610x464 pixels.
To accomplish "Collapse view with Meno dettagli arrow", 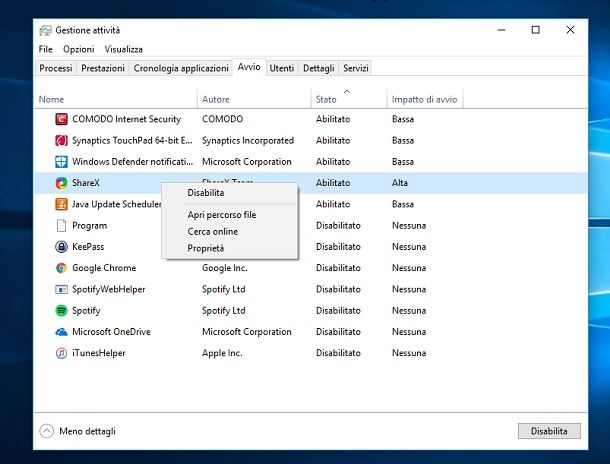I will [x=46, y=431].
